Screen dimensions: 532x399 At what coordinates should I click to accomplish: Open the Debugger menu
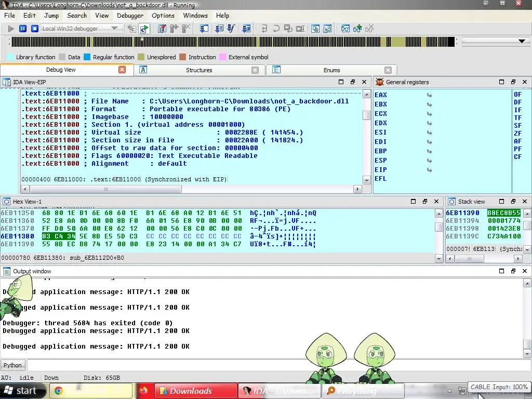click(130, 16)
